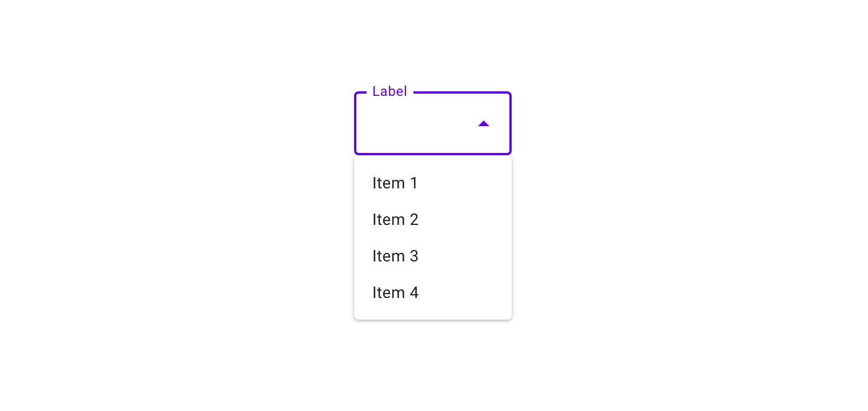Choose the third entry, Item 3
Image resolution: width=868 pixels, height=411 pixels.
[x=395, y=256]
